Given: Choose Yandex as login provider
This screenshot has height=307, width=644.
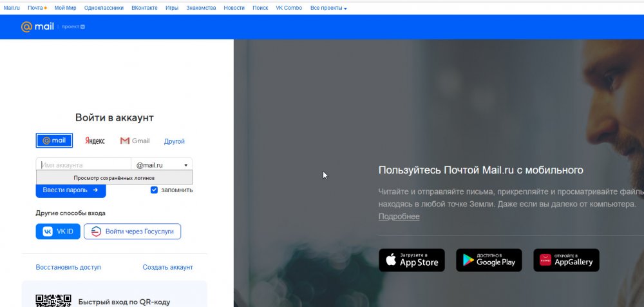Looking at the screenshot, I should 95,141.
